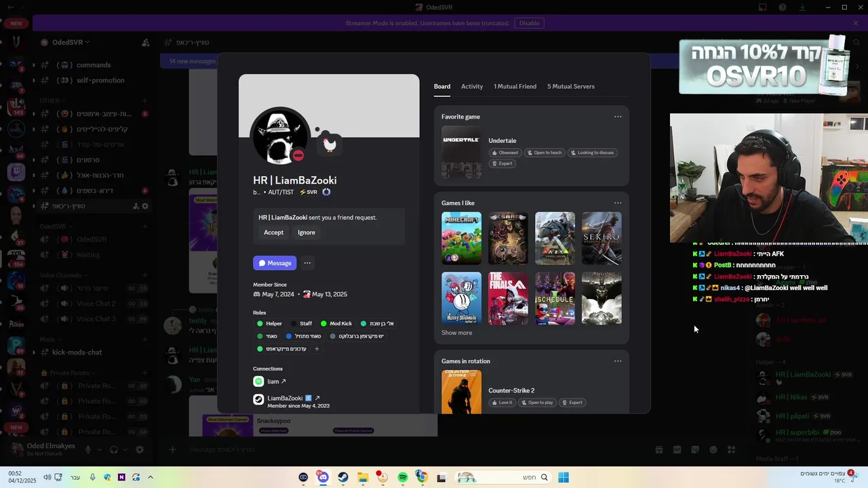Open microphone input options arrow
This screenshot has width=868, height=488.
pyautogui.click(x=99, y=449)
